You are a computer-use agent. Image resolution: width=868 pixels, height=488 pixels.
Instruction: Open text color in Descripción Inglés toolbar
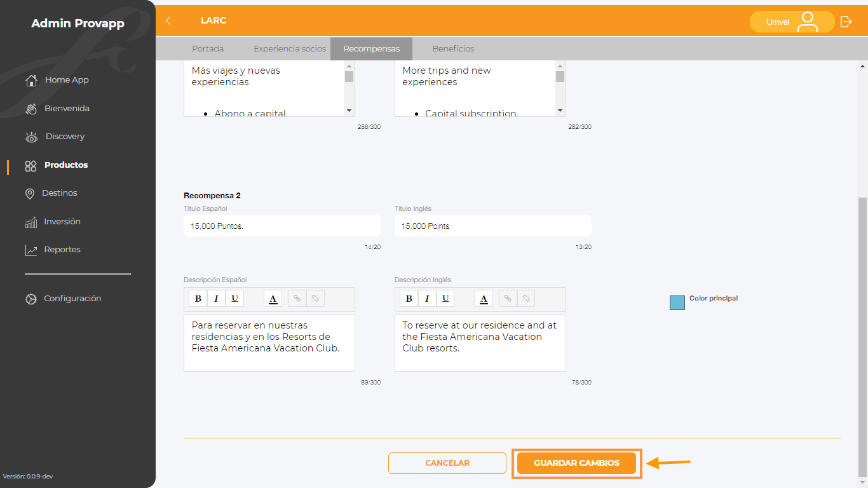(x=484, y=299)
